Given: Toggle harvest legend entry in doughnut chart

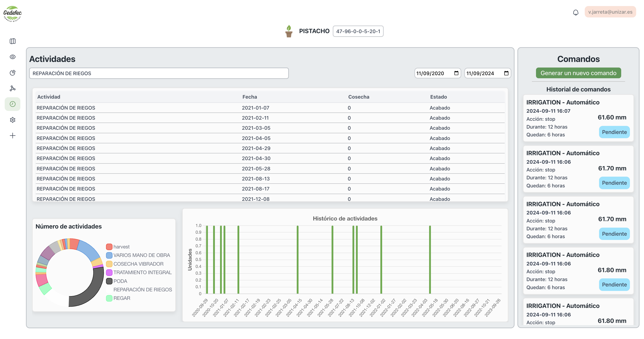Looking at the screenshot, I should (121, 247).
